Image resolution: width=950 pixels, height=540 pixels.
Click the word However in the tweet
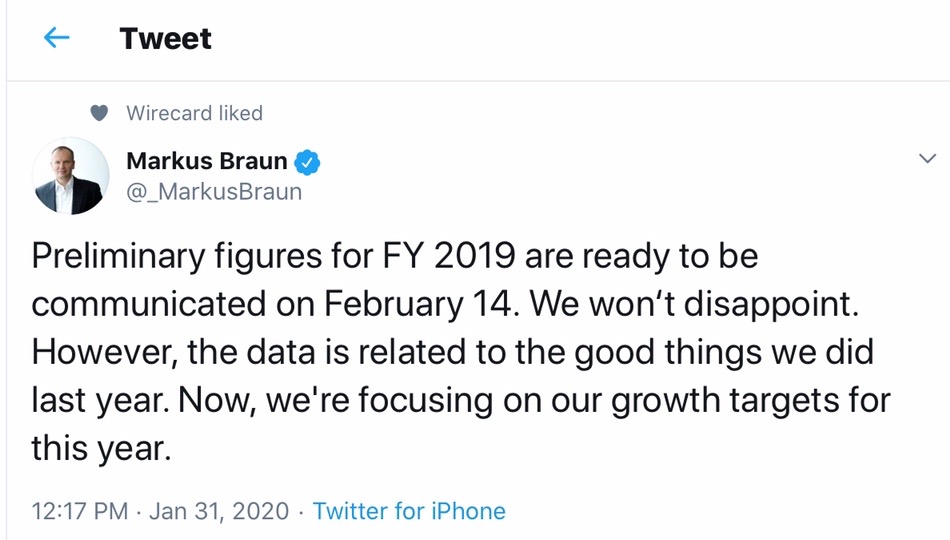(x=96, y=352)
